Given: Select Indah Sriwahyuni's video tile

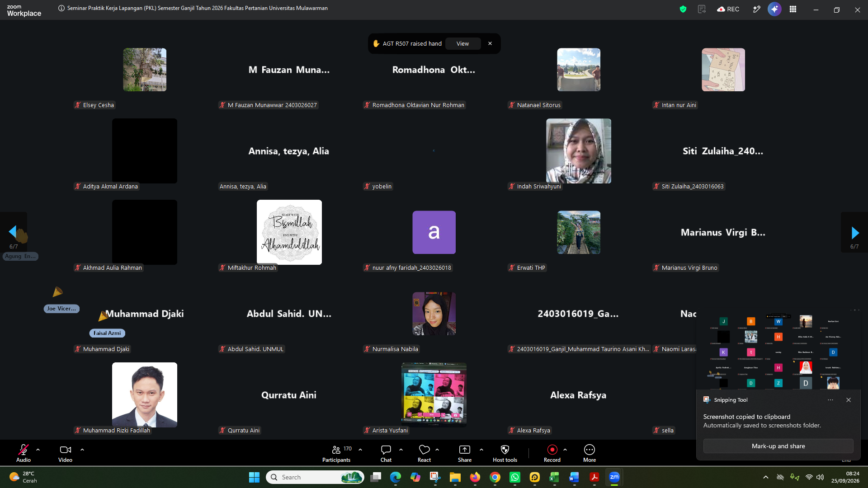Looking at the screenshot, I should (x=579, y=151).
